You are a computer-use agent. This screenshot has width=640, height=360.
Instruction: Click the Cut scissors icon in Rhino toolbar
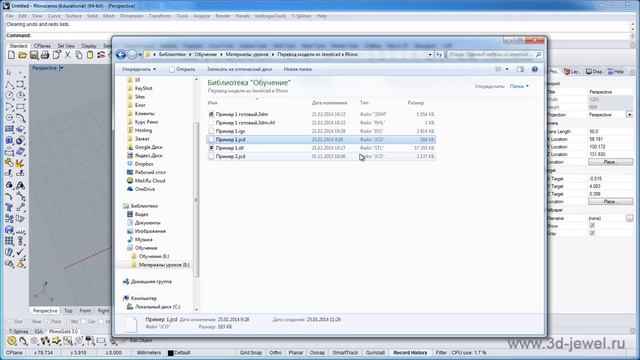click(x=68, y=55)
